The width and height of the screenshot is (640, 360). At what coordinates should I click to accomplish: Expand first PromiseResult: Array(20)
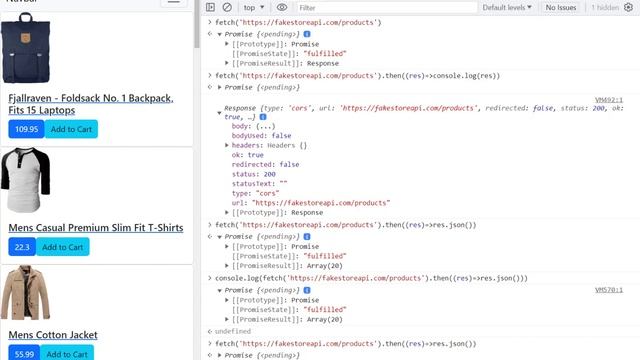coord(227,265)
